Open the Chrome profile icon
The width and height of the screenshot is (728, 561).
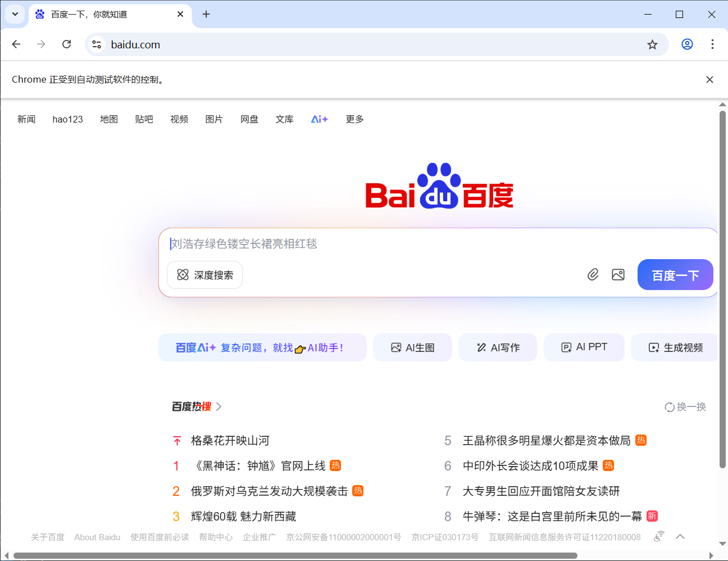click(687, 44)
